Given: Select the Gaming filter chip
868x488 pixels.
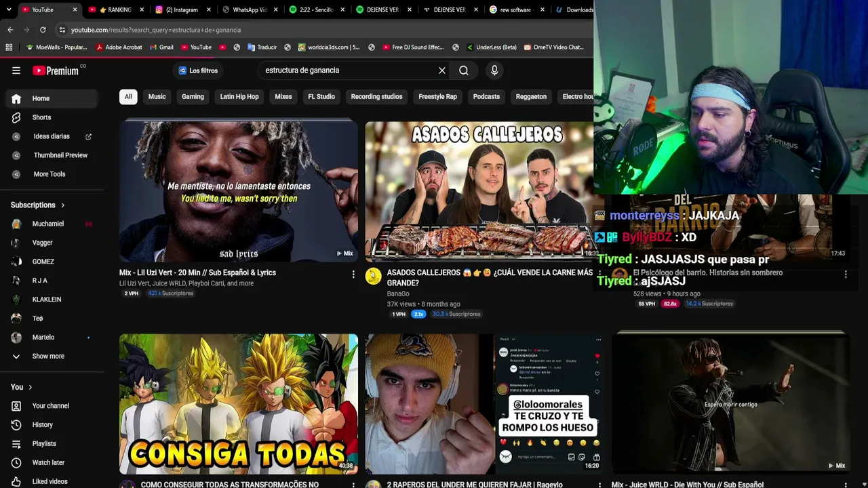Looking at the screenshot, I should click(x=193, y=97).
